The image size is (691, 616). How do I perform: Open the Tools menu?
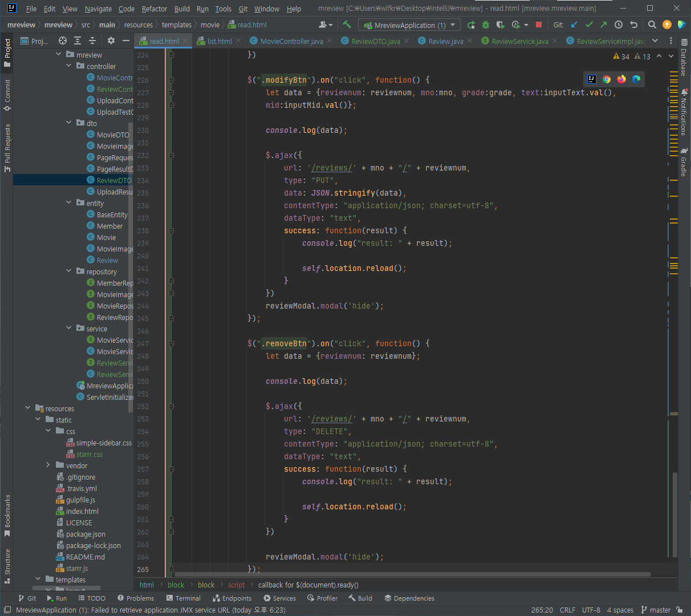pos(223,9)
